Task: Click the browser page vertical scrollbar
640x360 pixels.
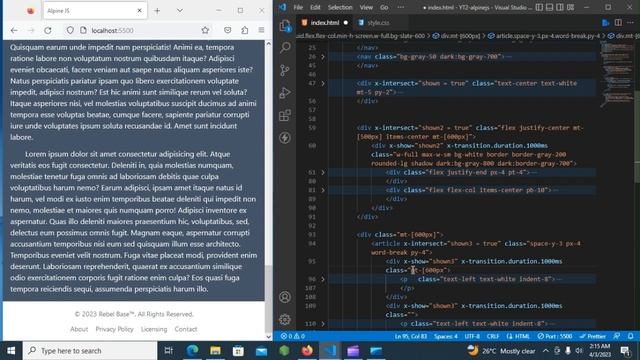Action: click(x=268, y=190)
